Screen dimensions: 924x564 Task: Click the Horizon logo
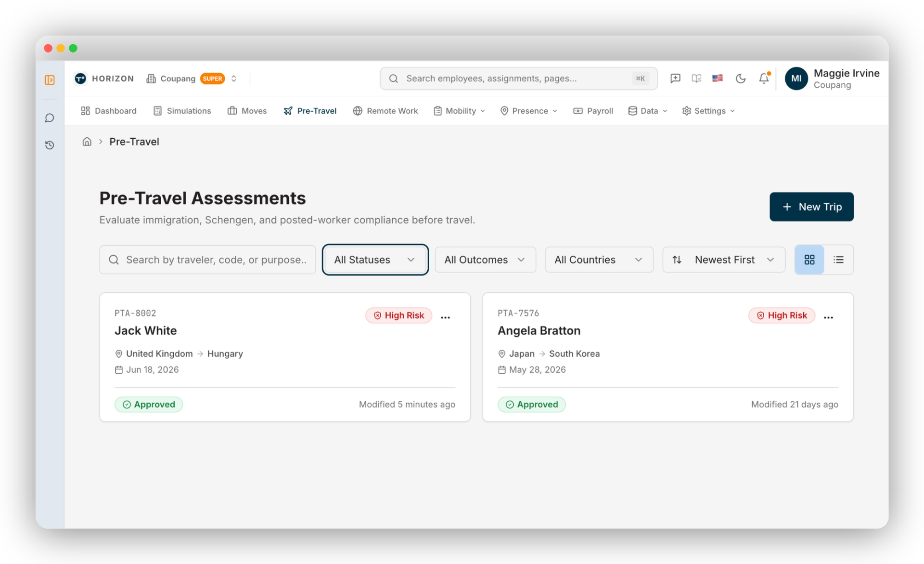(104, 79)
